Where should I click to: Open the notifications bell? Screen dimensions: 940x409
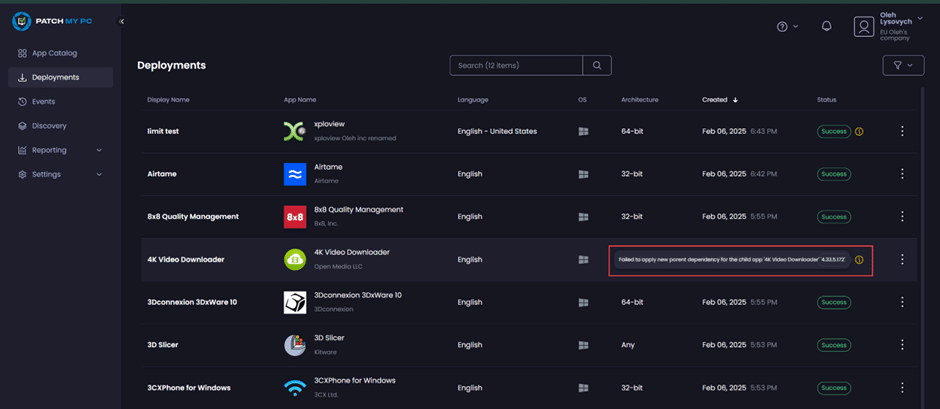tap(826, 26)
